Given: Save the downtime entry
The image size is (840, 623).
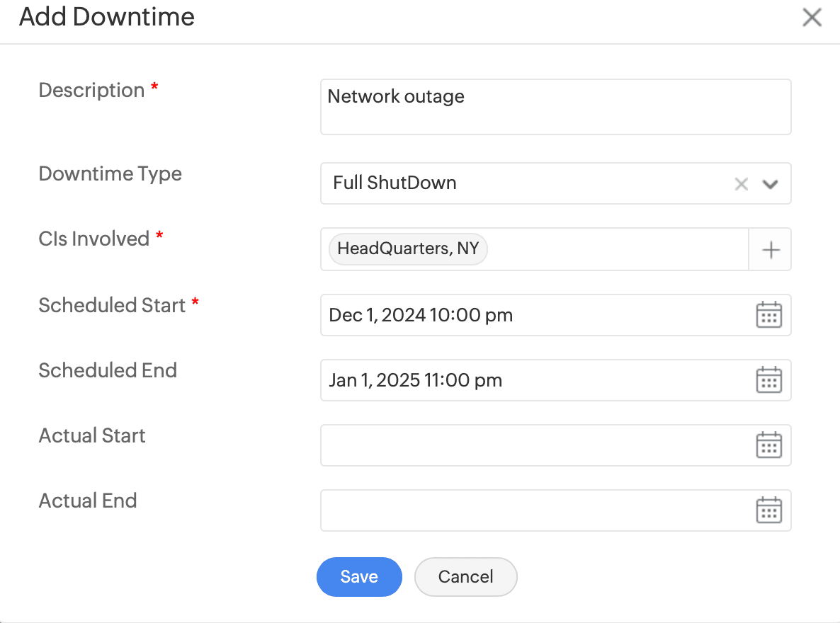Looking at the screenshot, I should click(x=359, y=577).
